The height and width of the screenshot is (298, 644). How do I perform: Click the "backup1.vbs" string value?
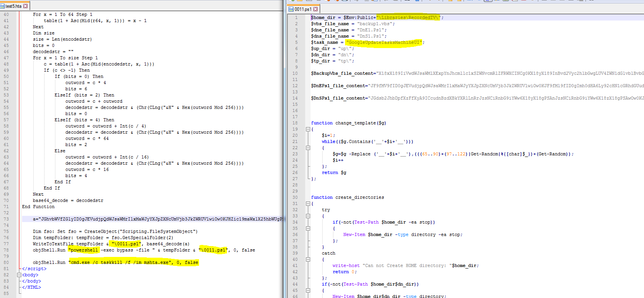tap(374, 24)
